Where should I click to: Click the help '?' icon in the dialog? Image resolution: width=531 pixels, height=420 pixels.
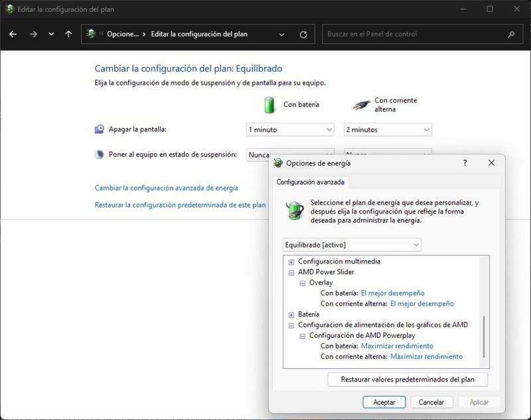tap(465, 163)
